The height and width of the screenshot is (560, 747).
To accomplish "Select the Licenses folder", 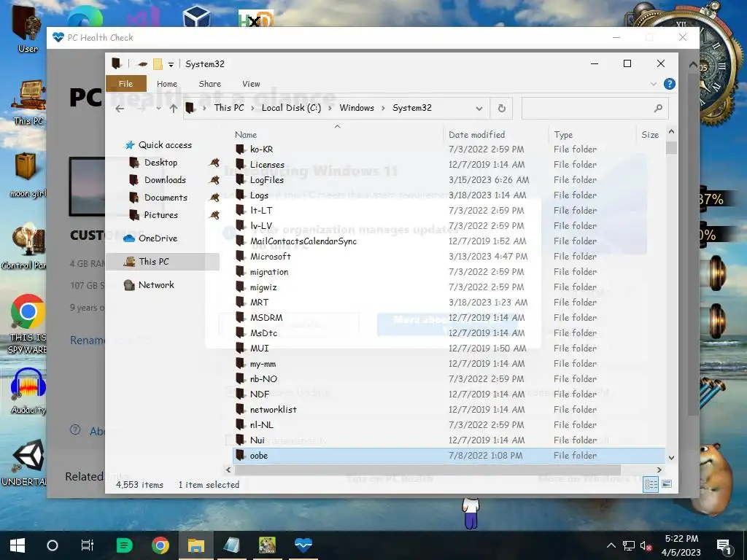I will [267, 164].
